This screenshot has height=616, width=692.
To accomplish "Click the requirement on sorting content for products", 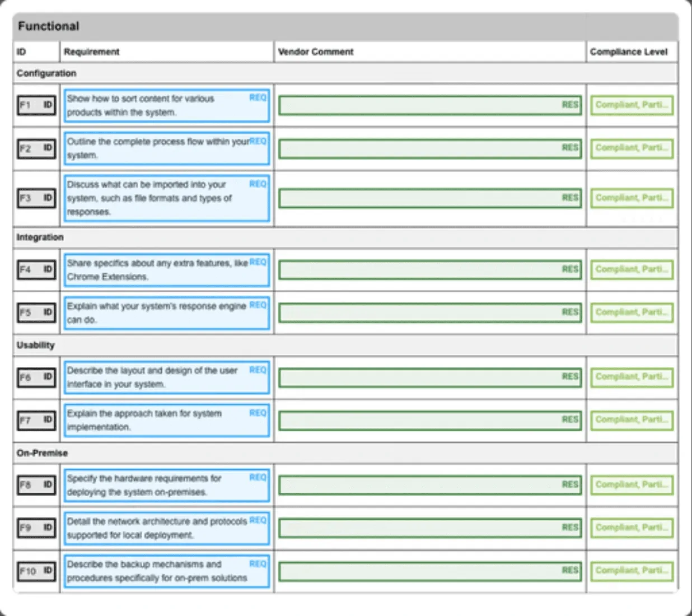I will [x=166, y=105].
